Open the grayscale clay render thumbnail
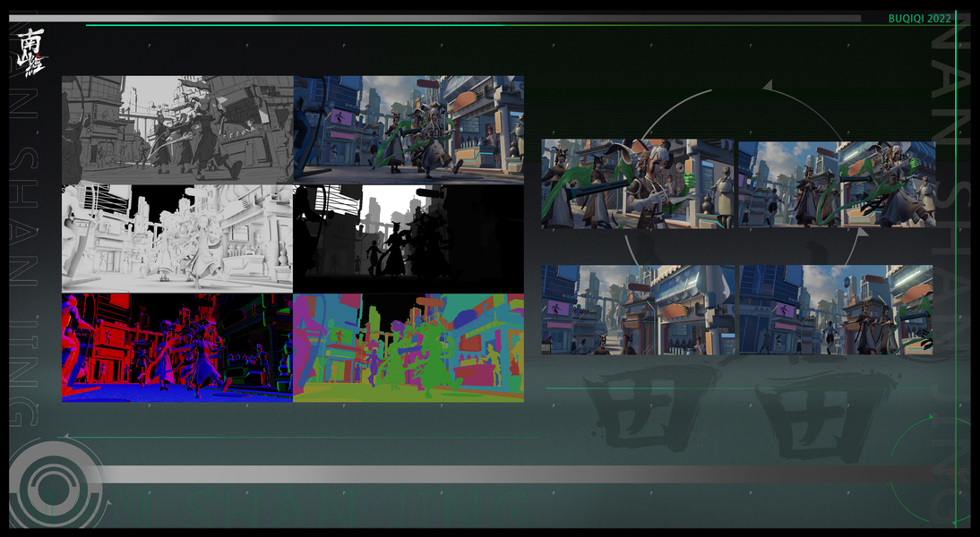 [177, 130]
